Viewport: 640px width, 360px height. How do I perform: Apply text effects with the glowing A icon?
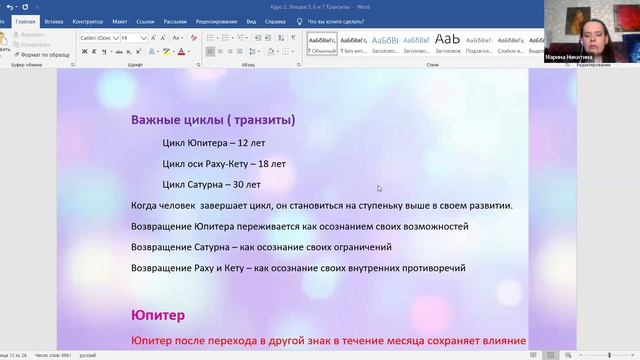click(152, 51)
